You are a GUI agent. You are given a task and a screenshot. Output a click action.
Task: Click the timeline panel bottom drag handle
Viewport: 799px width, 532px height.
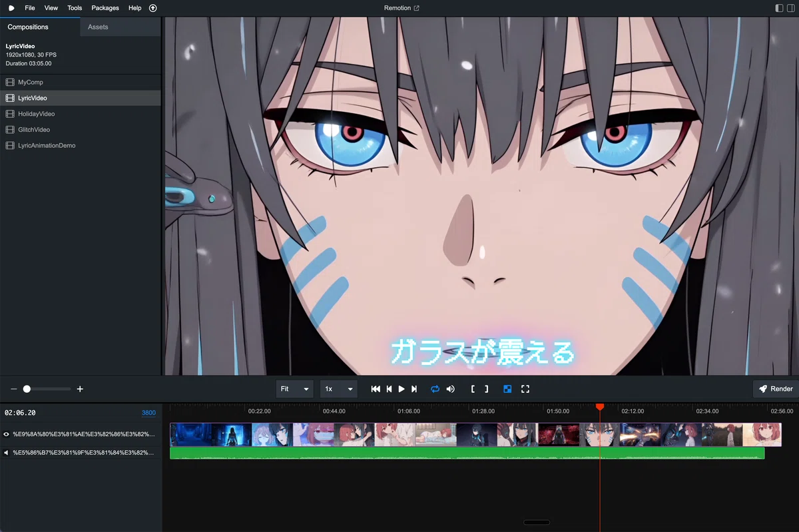coord(537,523)
